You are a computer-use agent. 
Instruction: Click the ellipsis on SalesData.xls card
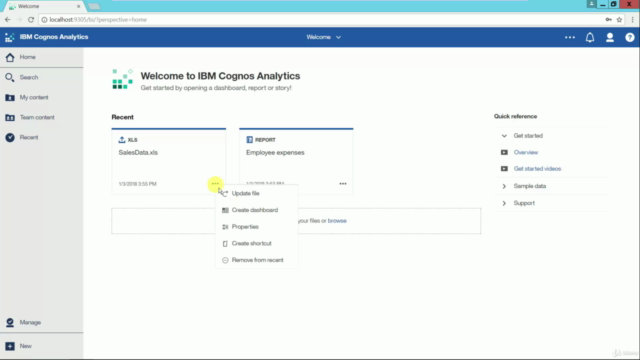pyautogui.click(x=215, y=184)
